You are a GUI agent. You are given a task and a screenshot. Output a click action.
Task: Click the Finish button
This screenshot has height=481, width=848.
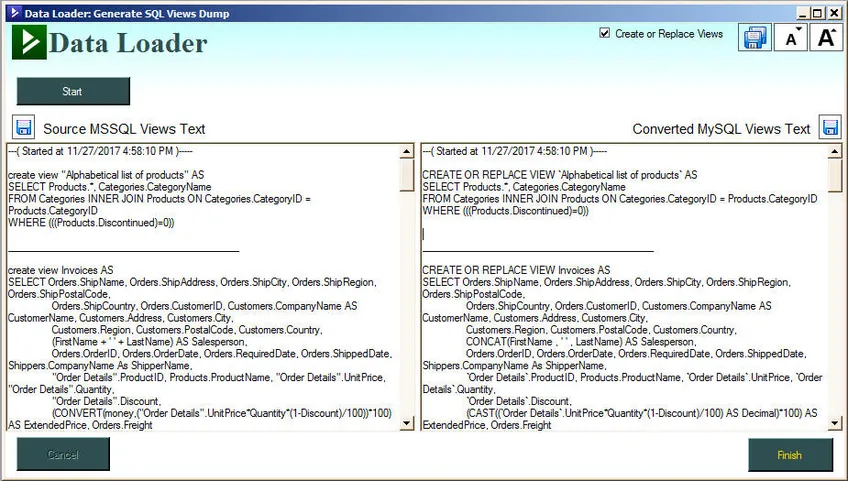click(x=790, y=455)
